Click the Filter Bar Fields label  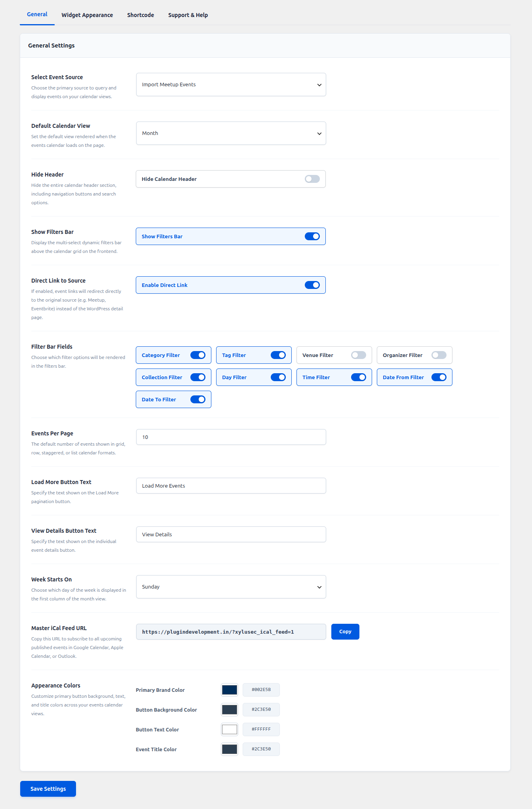pos(52,347)
